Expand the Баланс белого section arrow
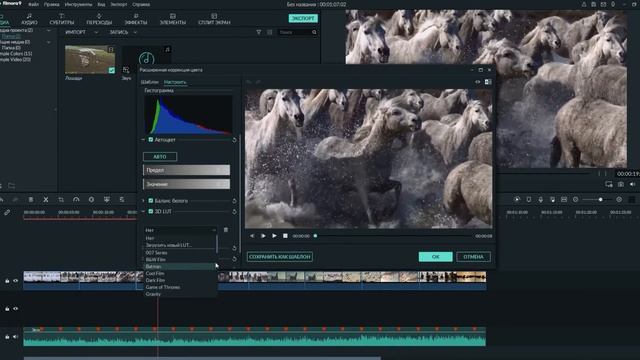The width and height of the screenshot is (640, 360). pos(143,201)
